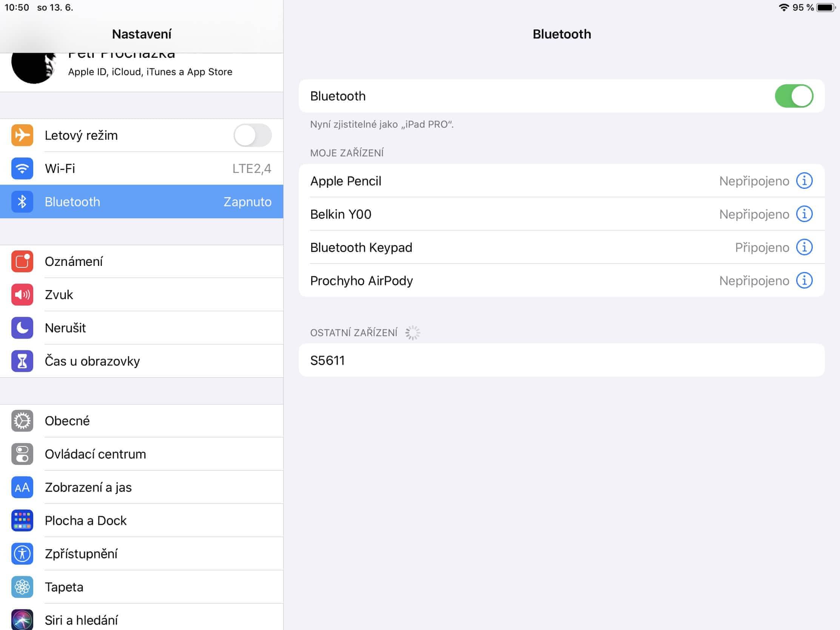
Task: Open Wi-Fi settings showing LTE2,4
Action: pos(141,168)
